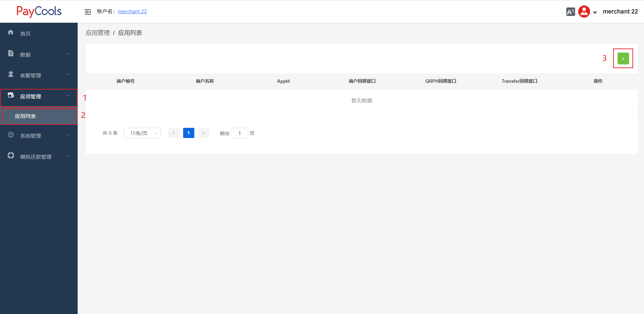Click the merchant 22 account link
The height and width of the screenshot is (314, 644).
click(132, 12)
